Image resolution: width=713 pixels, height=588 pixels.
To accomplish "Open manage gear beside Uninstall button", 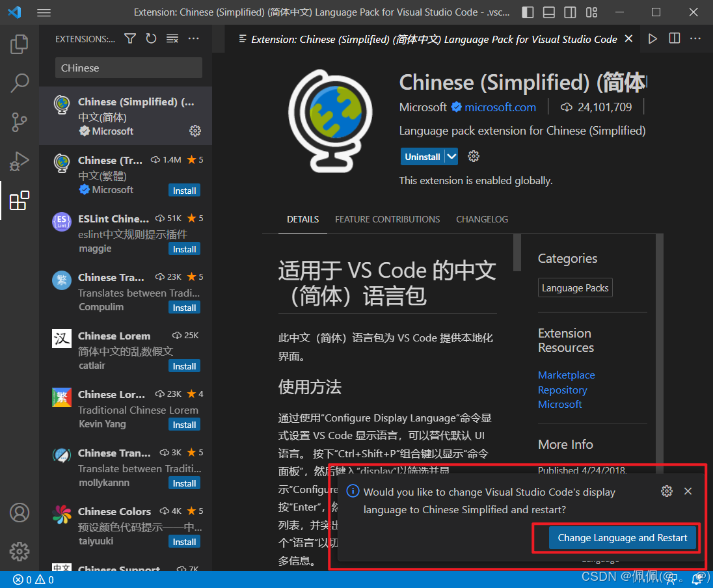I will click(x=474, y=157).
